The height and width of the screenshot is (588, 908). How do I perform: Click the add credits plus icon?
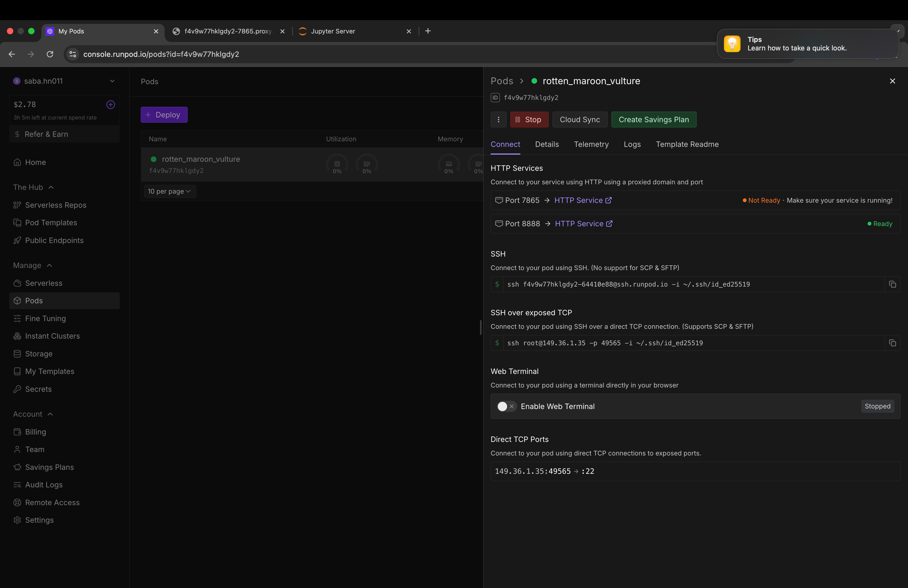111,105
